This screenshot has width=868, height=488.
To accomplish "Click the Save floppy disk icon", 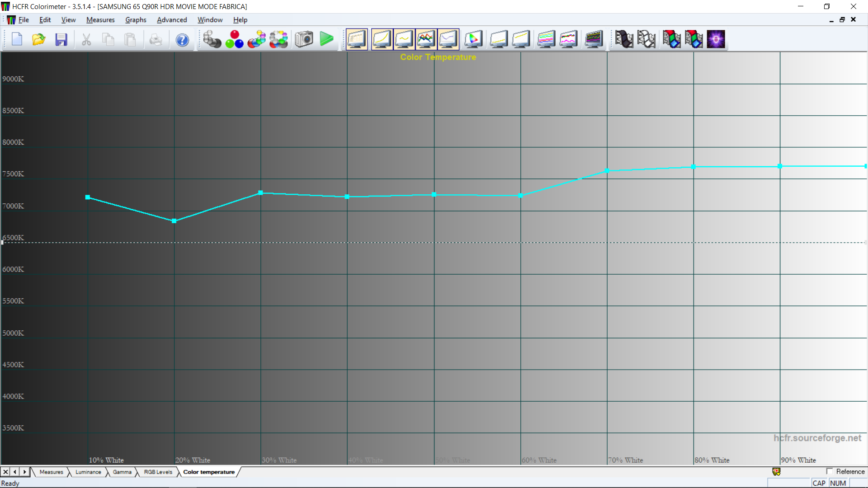I will point(61,40).
